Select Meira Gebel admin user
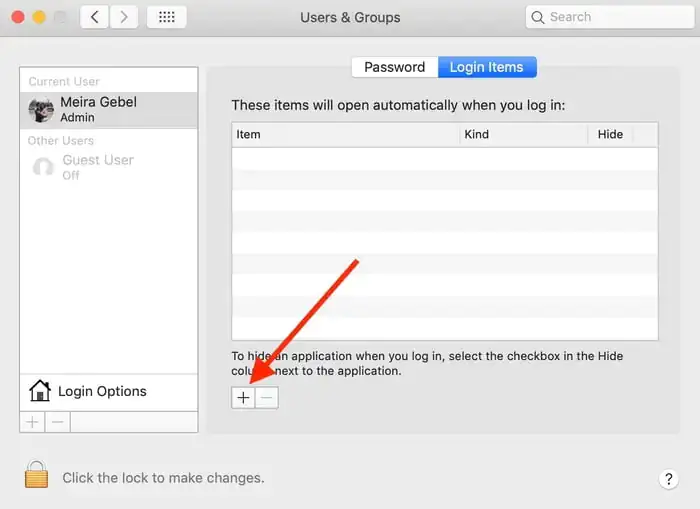Viewport: 700px width, 509px height. pyautogui.click(x=99, y=109)
